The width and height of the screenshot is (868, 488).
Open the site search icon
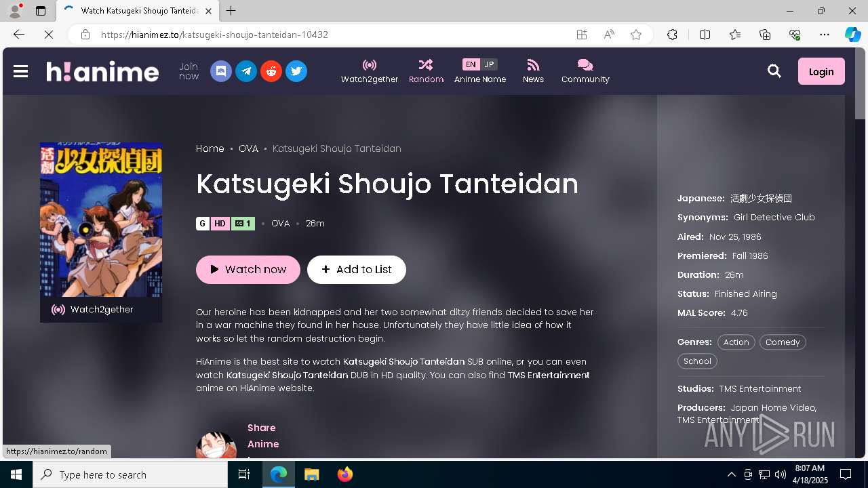tap(774, 71)
